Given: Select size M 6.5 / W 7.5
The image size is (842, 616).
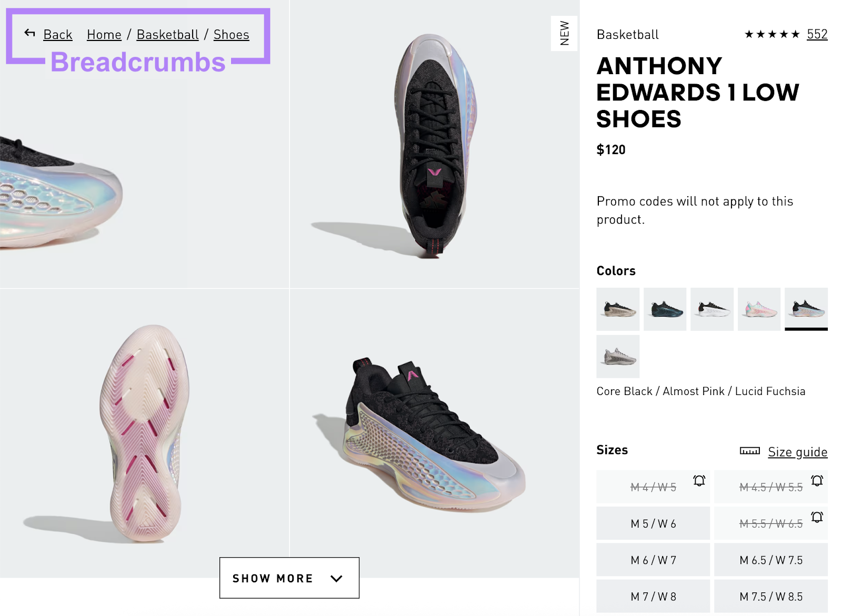Looking at the screenshot, I should pos(771,559).
